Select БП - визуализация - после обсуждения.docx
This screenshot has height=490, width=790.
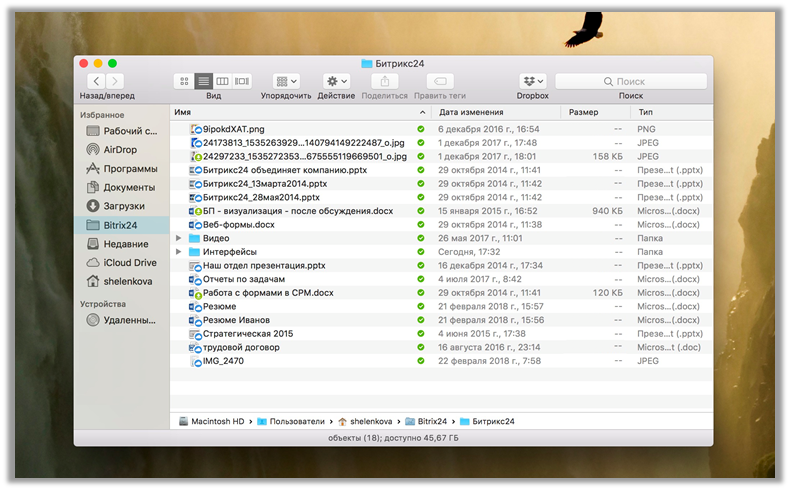click(298, 211)
